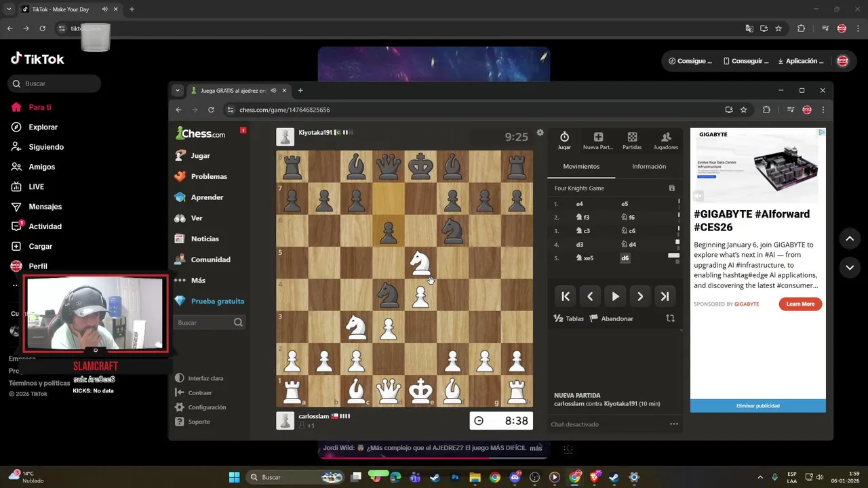
Task: Click Aplicación download button in TikTok
Action: (800, 61)
